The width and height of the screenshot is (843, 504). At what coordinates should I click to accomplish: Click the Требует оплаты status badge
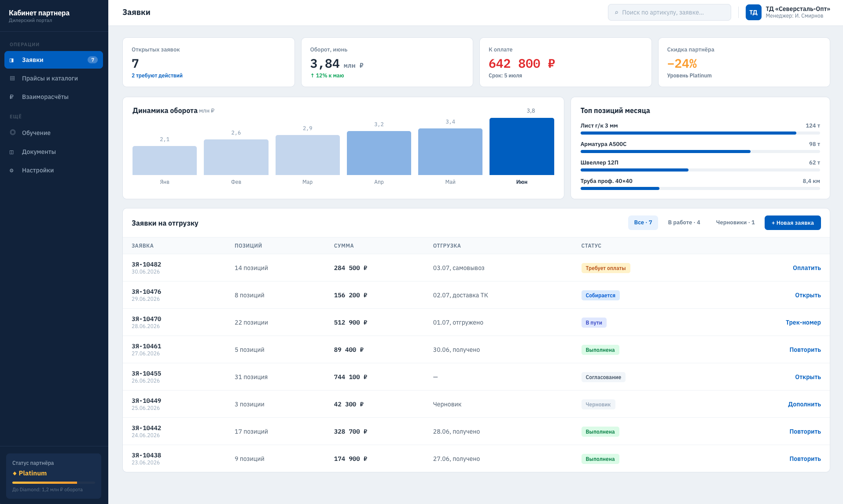click(605, 268)
